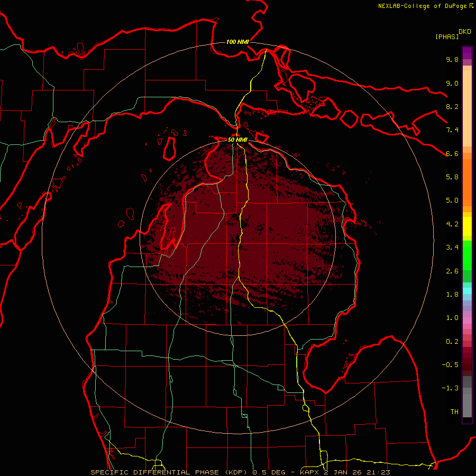Select the -1.3 scale value
Image resolution: width=476 pixels, height=476 pixels.
click(450, 388)
